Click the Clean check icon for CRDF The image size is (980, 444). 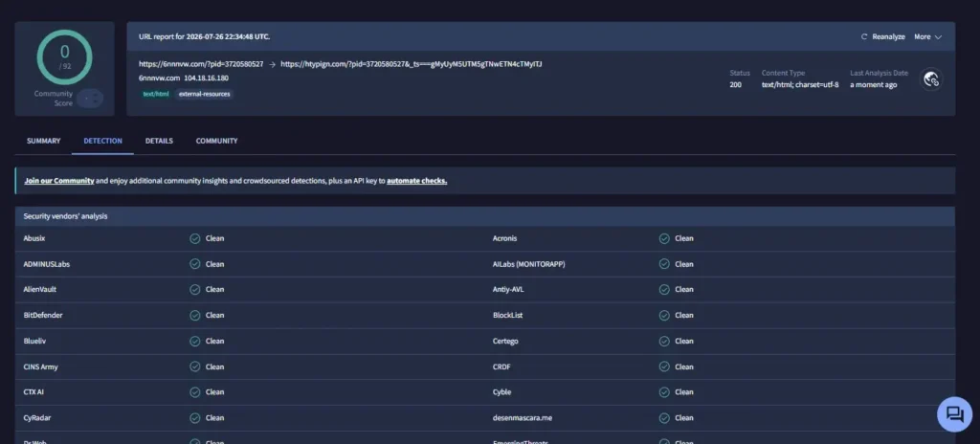coord(664,366)
